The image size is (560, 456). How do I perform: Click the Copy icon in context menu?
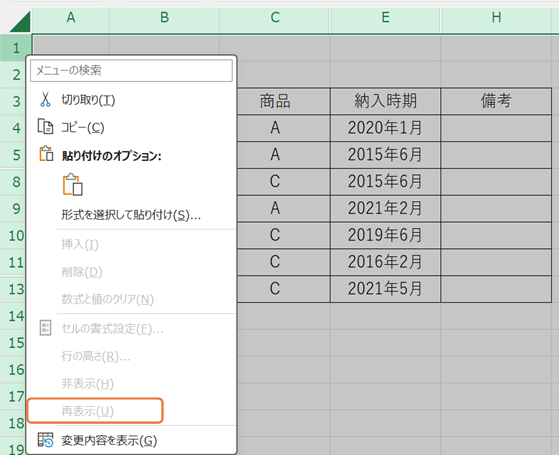45,127
